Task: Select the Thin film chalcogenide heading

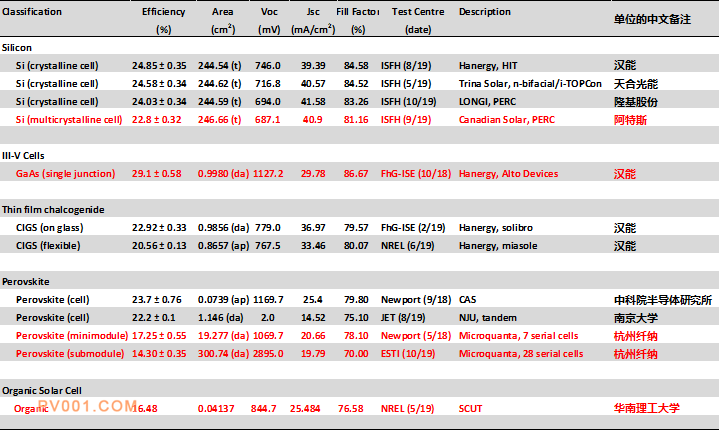Action: tap(53, 210)
